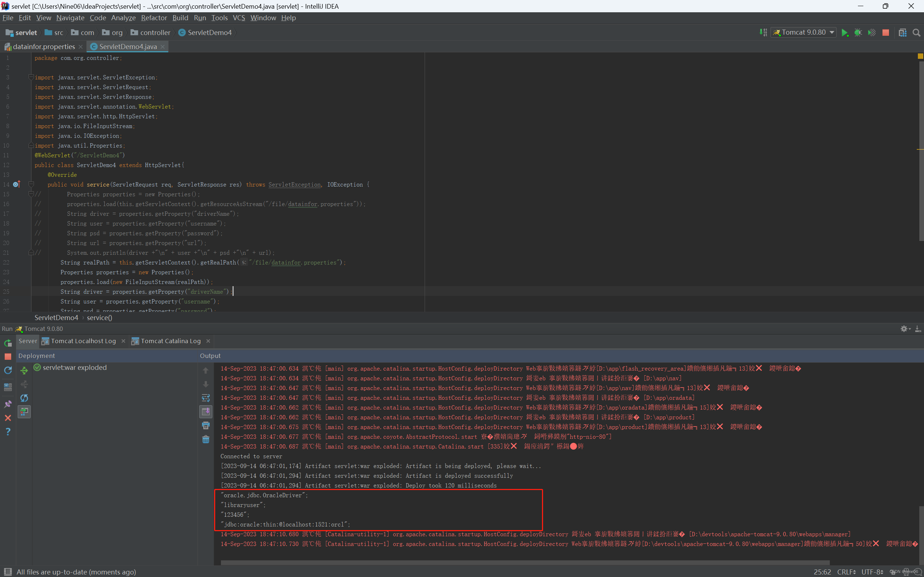Screen dimensions: 924x577
Task: Click Run with Coverage icon
Action: tap(872, 33)
